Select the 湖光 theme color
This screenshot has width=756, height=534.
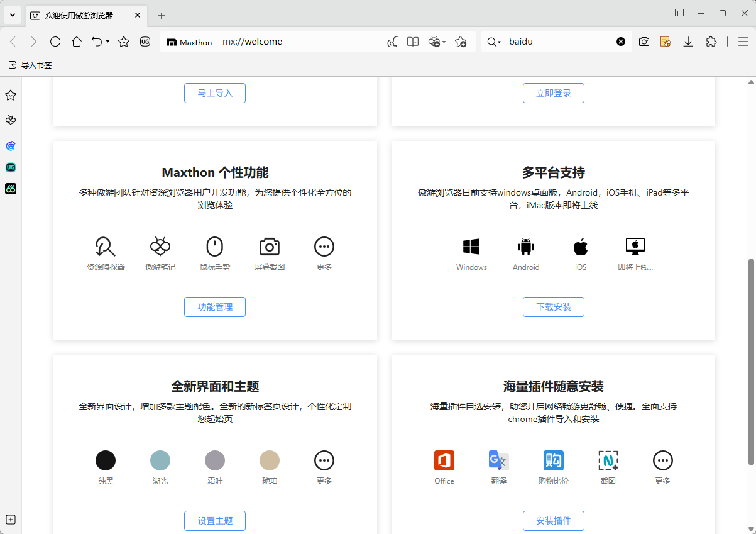[160, 460]
